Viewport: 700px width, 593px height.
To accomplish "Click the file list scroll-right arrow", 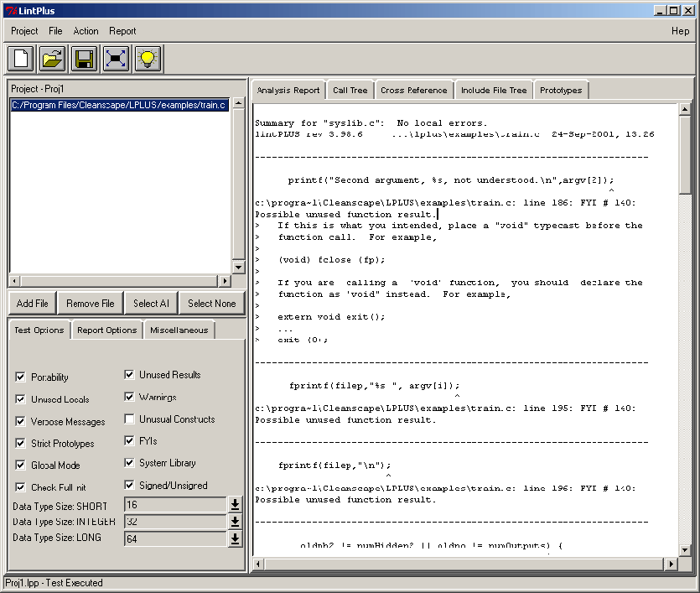I will point(224,281).
